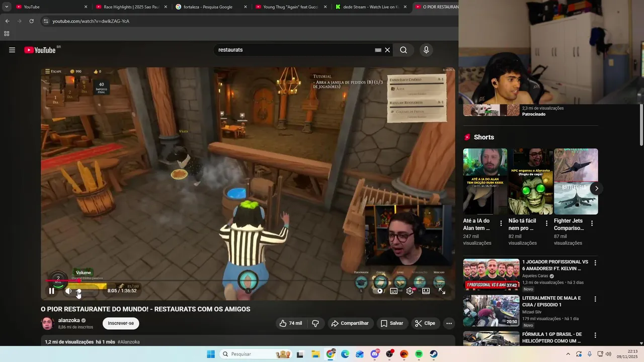This screenshot has height=362, width=644.
Task: Open the browser tab search dropdown arrow
Action: pos(7,7)
